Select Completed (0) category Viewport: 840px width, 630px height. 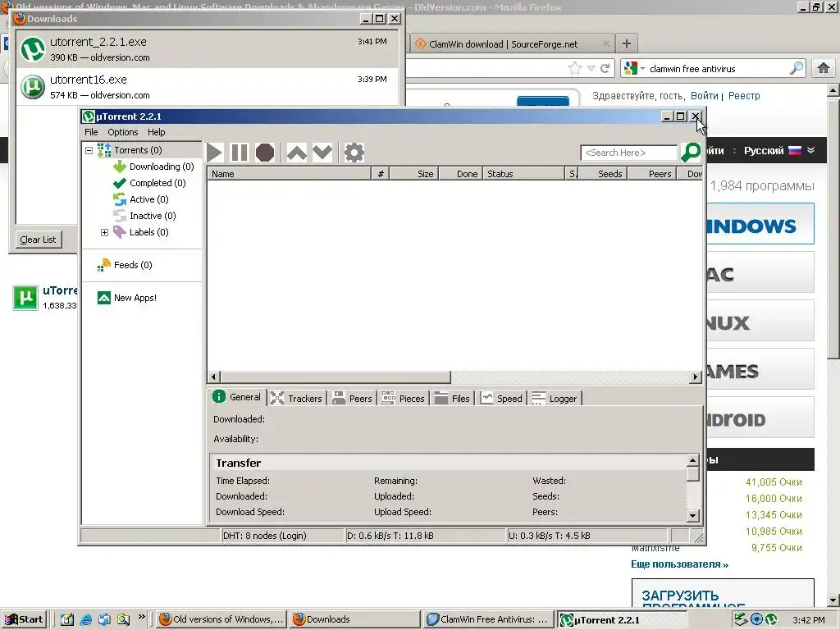click(149, 183)
